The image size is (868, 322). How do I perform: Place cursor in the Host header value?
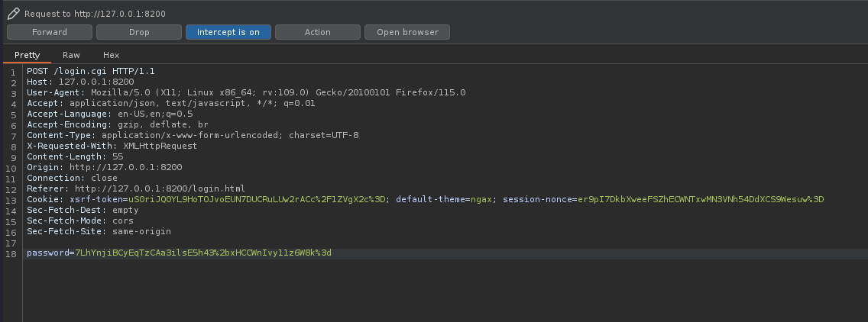coord(96,82)
